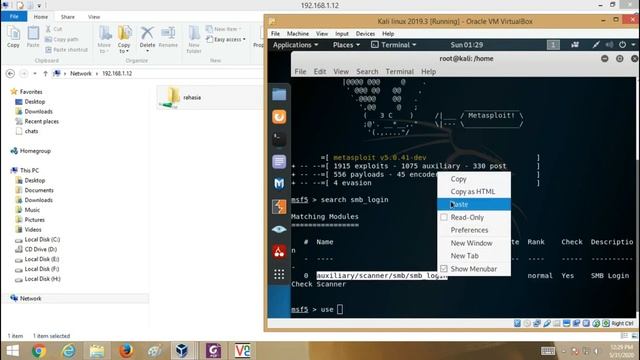Click Copy path in Explorer ribbon

click(x=61, y=40)
